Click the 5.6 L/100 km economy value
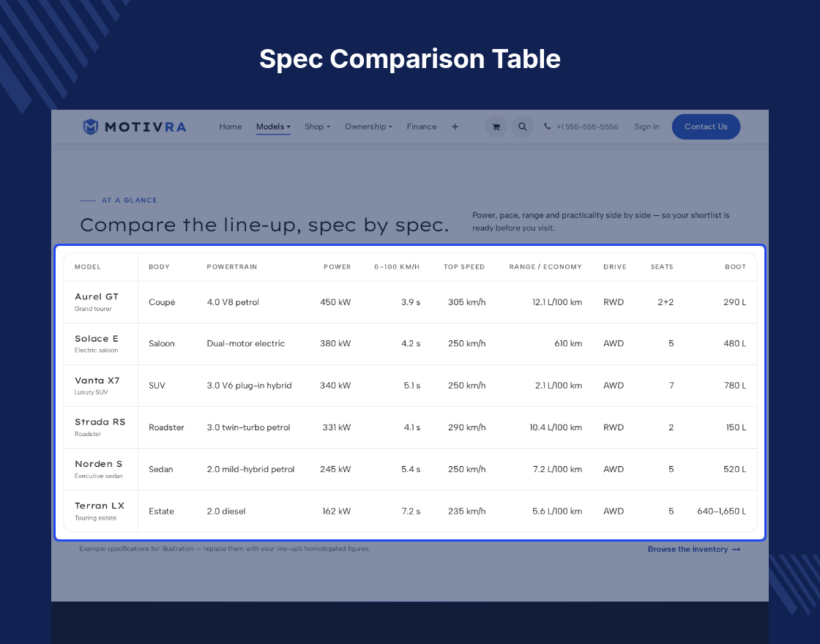The height and width of the screenshot is (644, 820). (557, 512)
